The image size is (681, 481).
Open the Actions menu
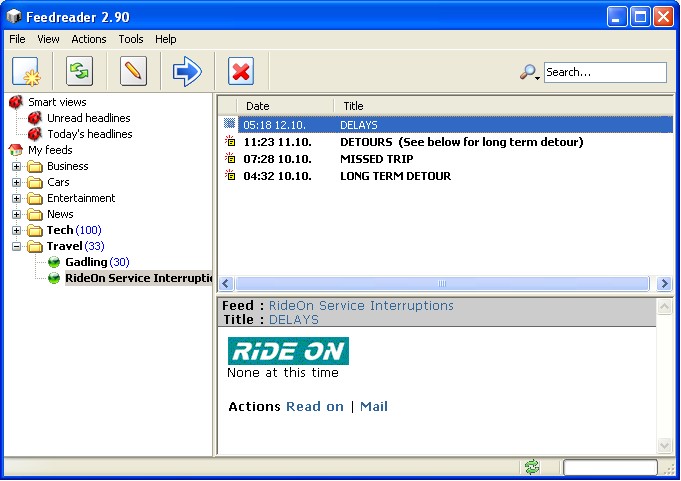[89, 39]
